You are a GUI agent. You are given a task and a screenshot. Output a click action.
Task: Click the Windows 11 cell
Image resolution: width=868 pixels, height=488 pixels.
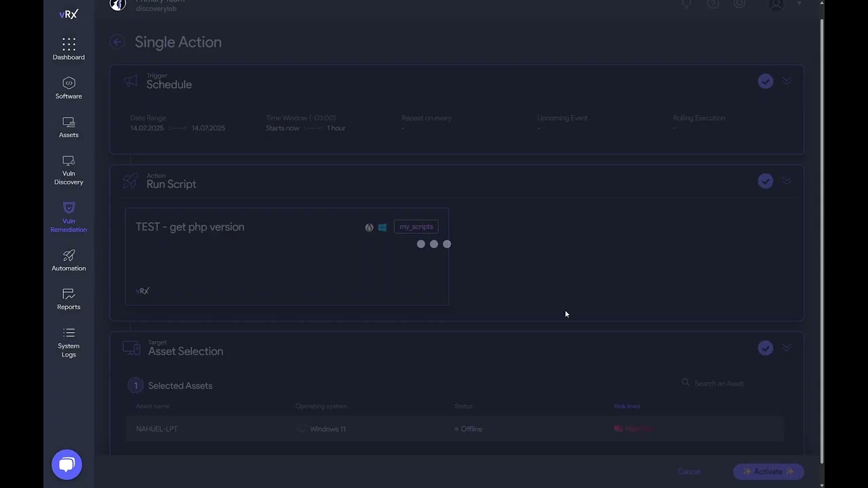321,429
